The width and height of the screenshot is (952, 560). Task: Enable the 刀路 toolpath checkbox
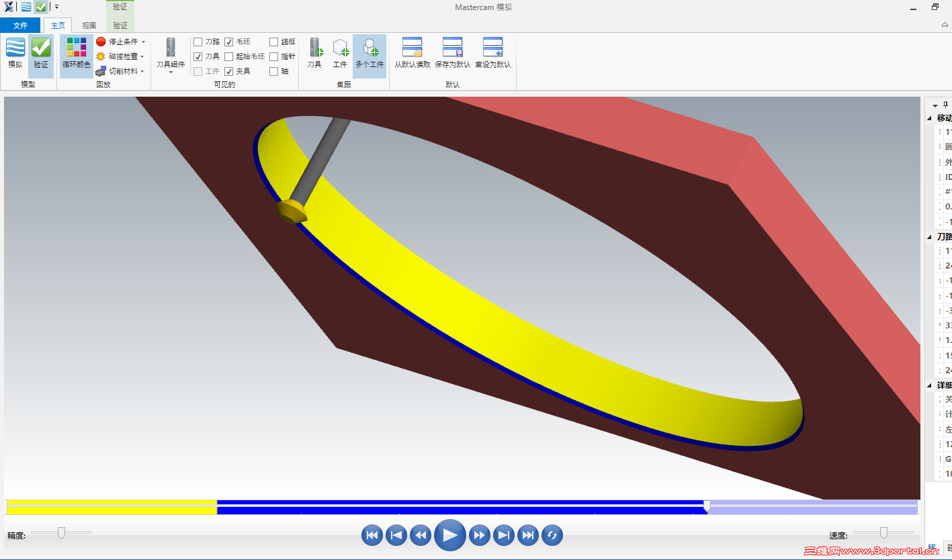[198, 42]
